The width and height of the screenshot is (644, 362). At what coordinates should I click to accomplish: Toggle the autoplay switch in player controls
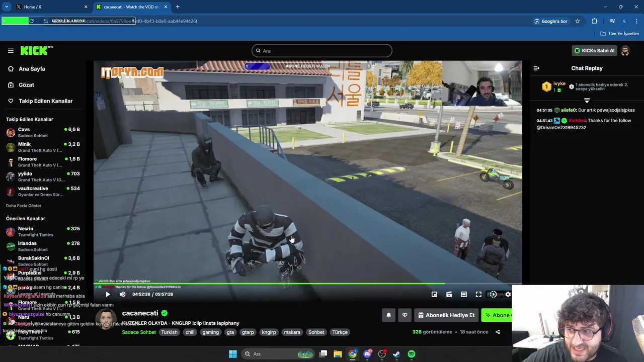pyautogui.click(x=493, y=294)
